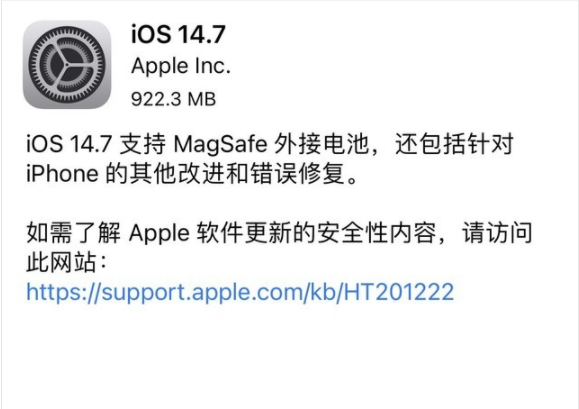Click the word Apple in the security paragraph
This screenshot has width=579, height=409.
tap(159, 234)
